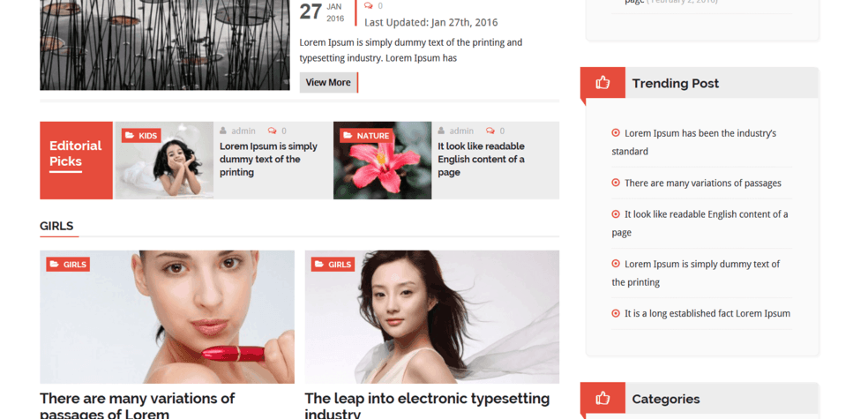This screenshot has height=419, width=868.
Task: Open the little girl in white thumbnail
Action: click(x=164, y=161)
